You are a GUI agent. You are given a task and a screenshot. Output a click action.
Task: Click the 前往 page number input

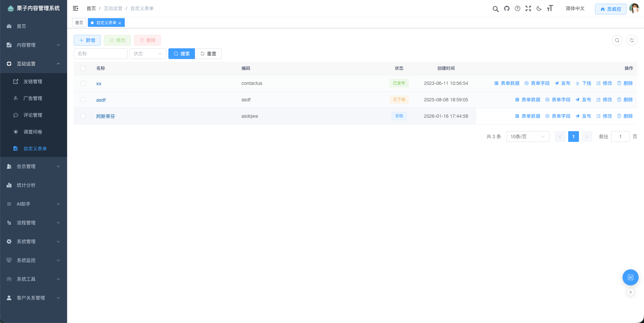tap(621, 137)
